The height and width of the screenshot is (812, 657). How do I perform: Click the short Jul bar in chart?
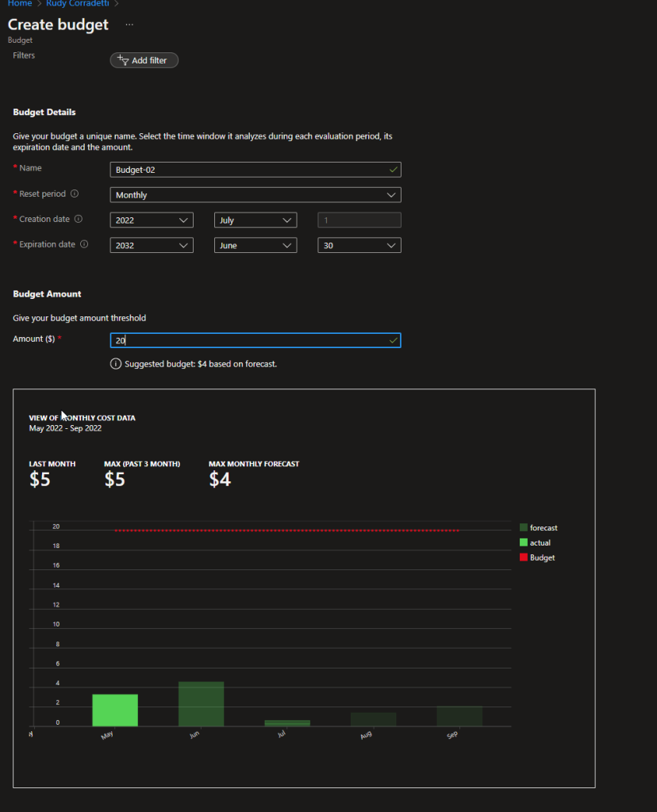click(287, 723)
